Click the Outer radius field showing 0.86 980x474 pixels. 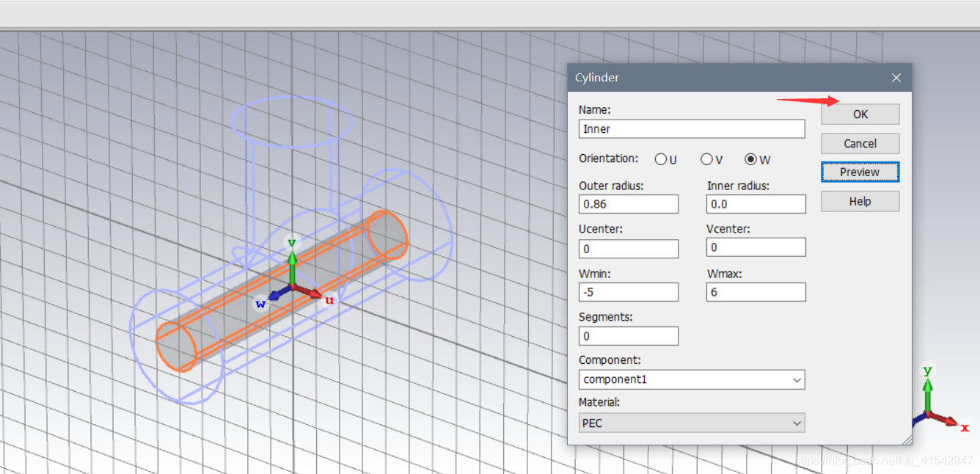click(629, 204)
